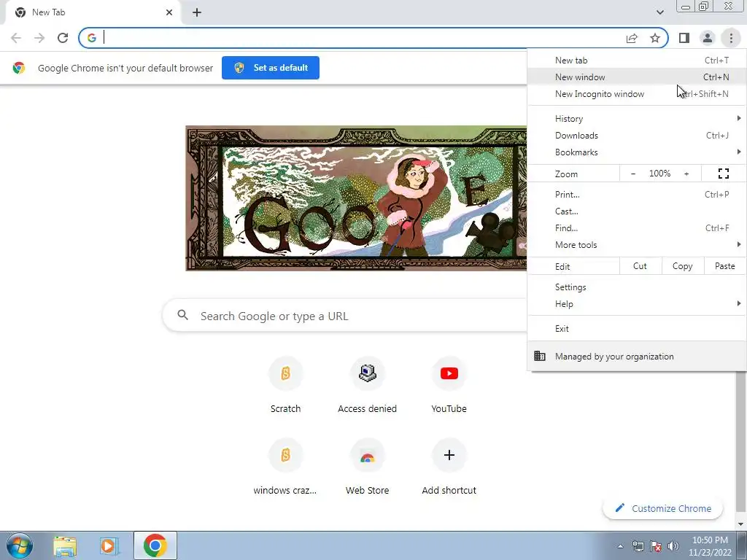Expand the More tools submenu
747x560 pixels.
(637, 245)
